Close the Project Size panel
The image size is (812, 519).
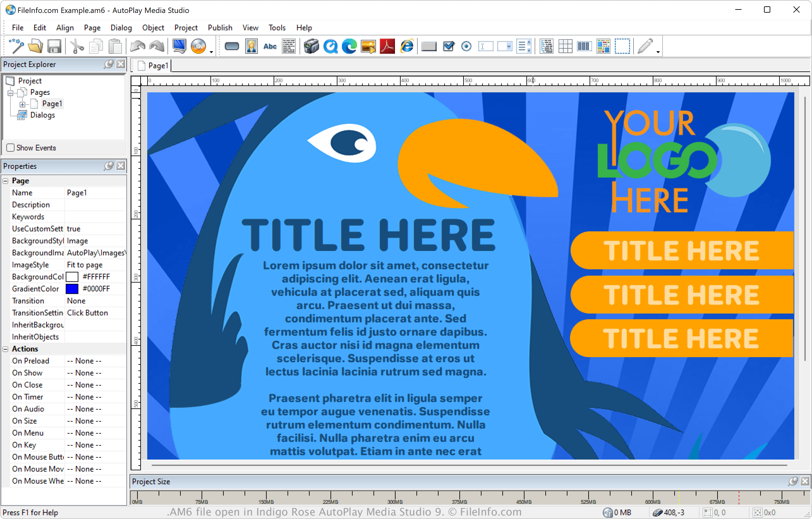[x=805, y=481]
